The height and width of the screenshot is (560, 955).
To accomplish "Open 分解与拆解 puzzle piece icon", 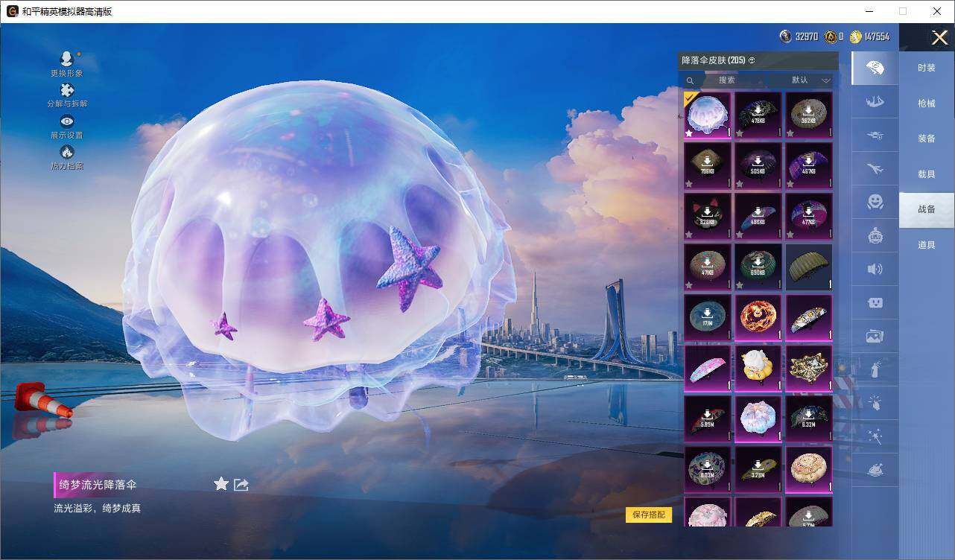I will 67,90.
